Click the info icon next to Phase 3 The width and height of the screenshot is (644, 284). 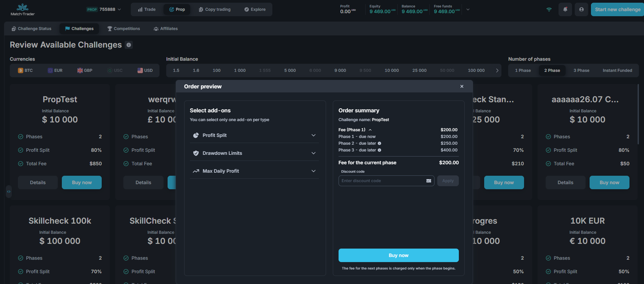click(379, 150)
